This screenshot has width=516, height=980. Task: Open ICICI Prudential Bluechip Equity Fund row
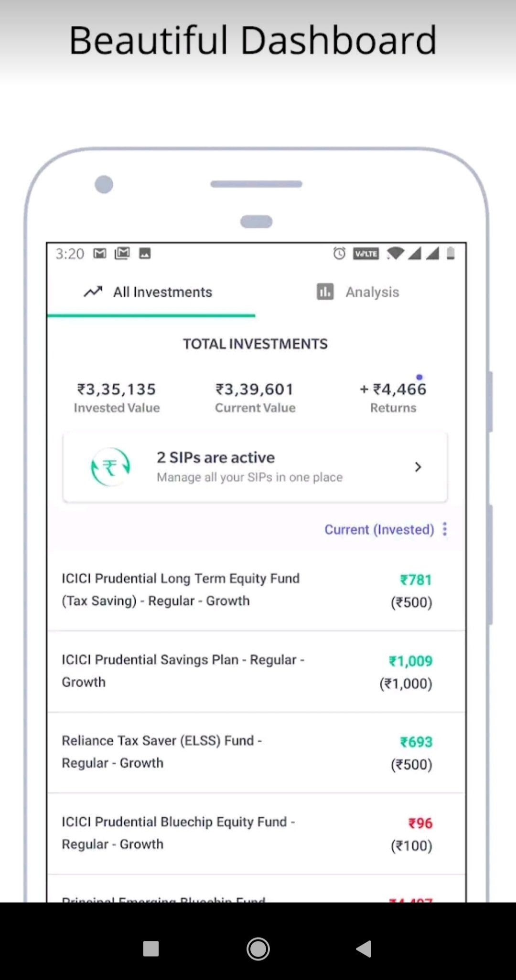click(178, 833)
